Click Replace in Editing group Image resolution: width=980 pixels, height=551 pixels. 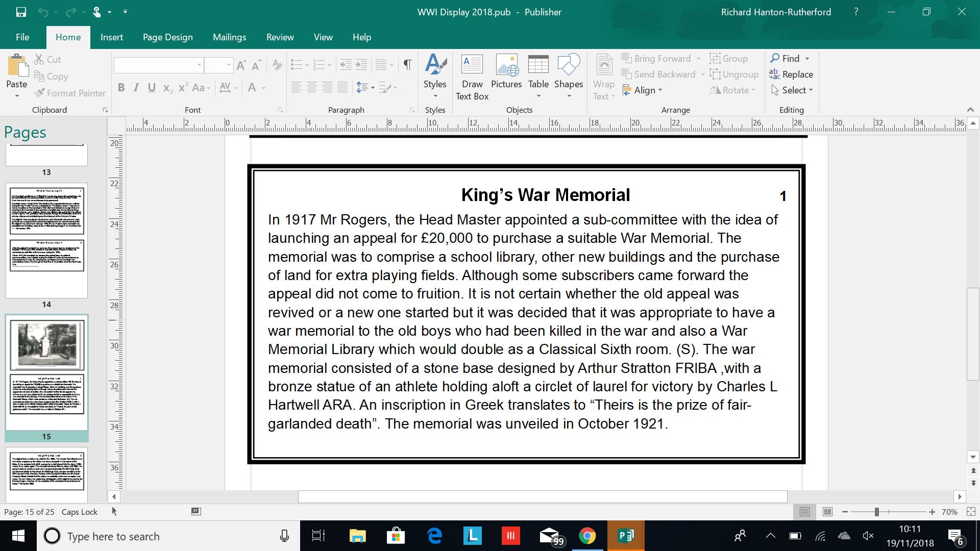point(791,74)
